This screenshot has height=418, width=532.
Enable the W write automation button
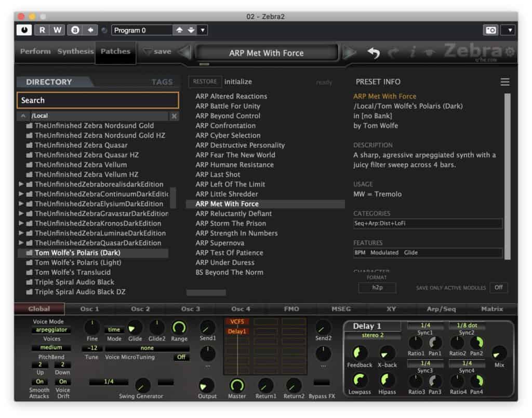pos(57,30)
